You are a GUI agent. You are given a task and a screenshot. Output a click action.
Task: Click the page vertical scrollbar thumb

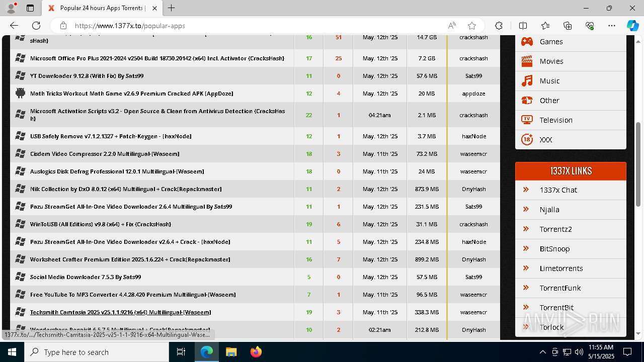click(x=638, y=163)
